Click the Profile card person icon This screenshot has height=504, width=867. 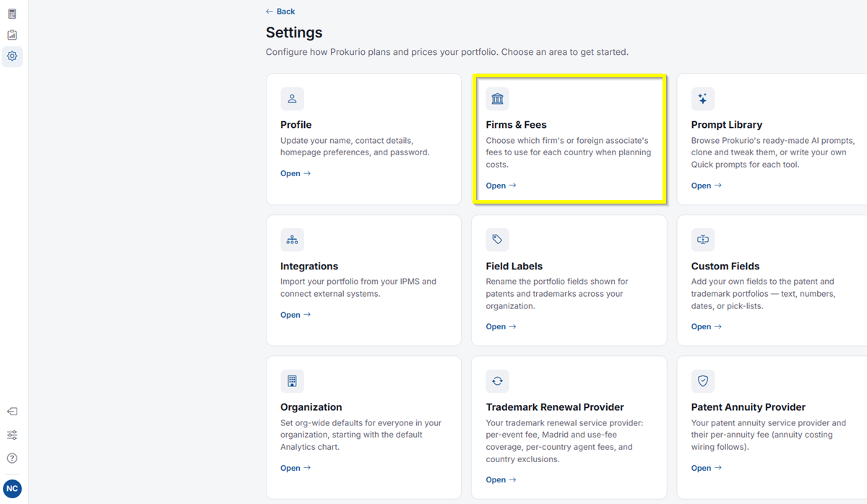(292, 99)
